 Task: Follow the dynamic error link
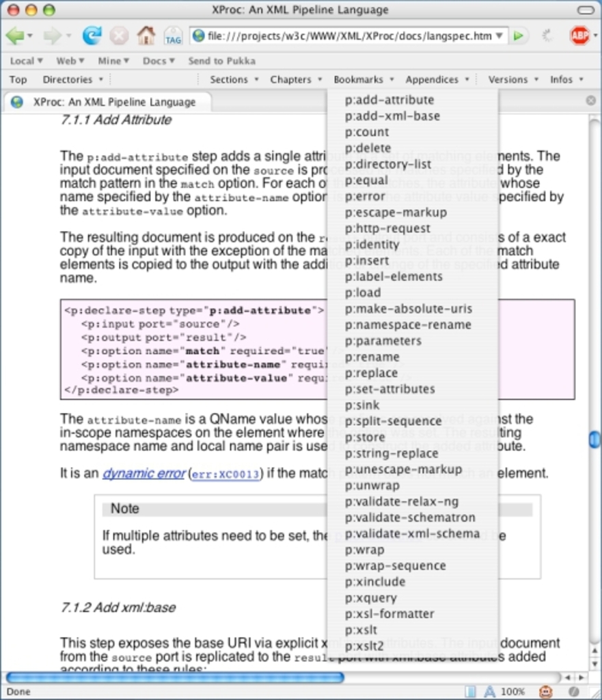[x=143, y=473]
